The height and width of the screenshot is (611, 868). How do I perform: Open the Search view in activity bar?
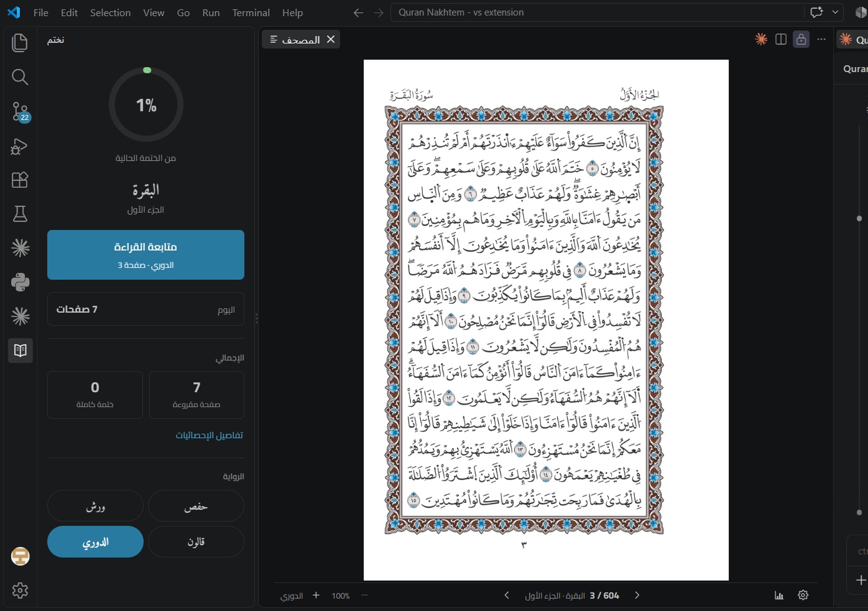tap(20, 77)
